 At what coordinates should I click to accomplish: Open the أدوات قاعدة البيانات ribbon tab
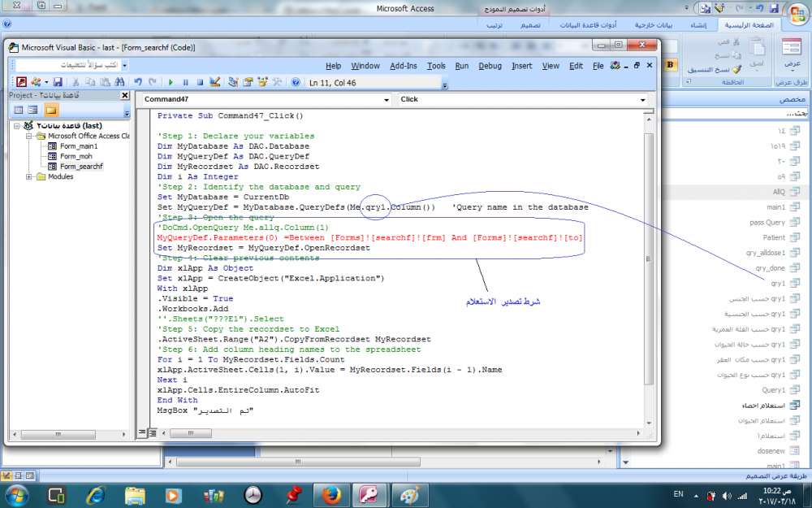point(588,25)
